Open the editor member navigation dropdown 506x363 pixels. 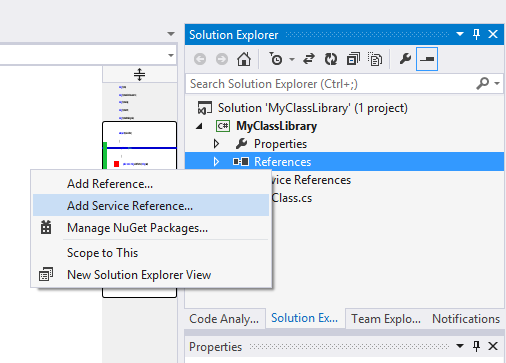click(x=171, y=55)
